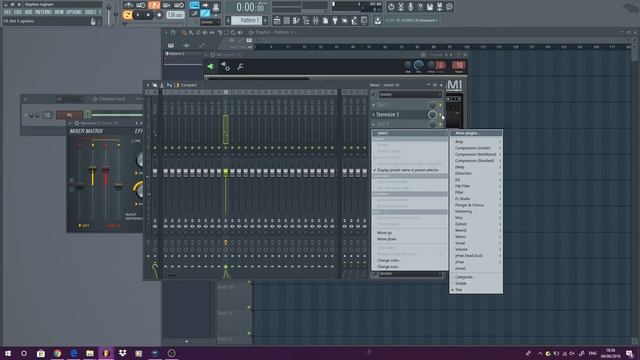Open File Explorer from the taskbar
This screenshot has width=640, height=360.
[90, 353]
